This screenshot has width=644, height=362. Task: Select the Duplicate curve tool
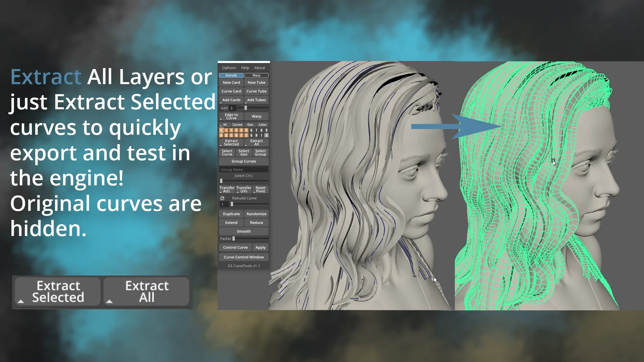[231, 214]
